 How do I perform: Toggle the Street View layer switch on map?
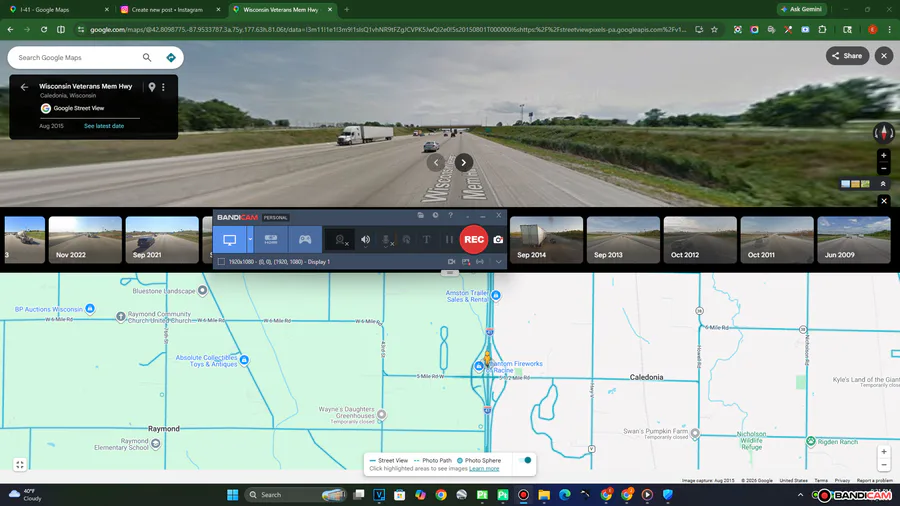[525, 460]
